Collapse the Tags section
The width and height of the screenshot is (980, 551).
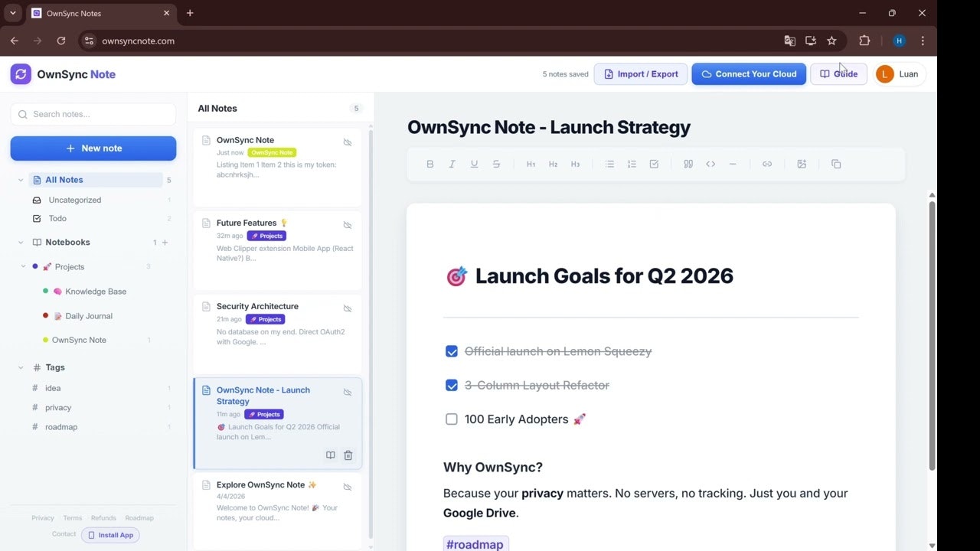[x=21, y=367]
